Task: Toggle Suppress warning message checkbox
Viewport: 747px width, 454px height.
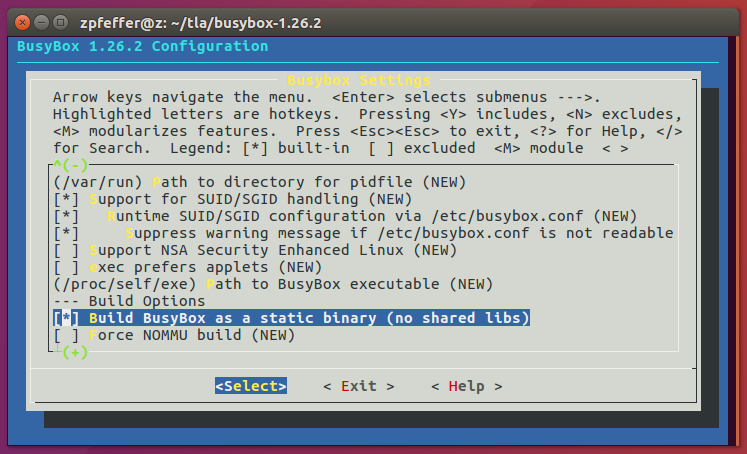Action: pyautogui.click(x=66, y=233)
